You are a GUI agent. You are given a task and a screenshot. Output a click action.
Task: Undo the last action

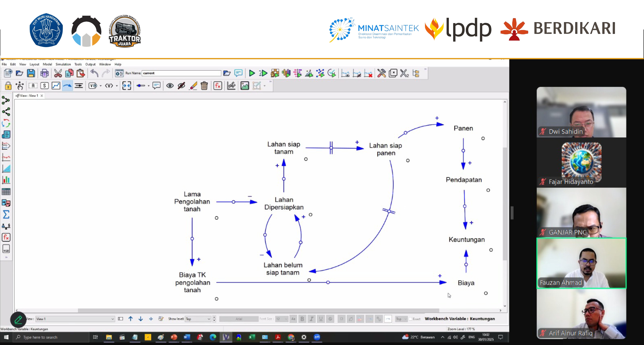(x=94, y=73)
